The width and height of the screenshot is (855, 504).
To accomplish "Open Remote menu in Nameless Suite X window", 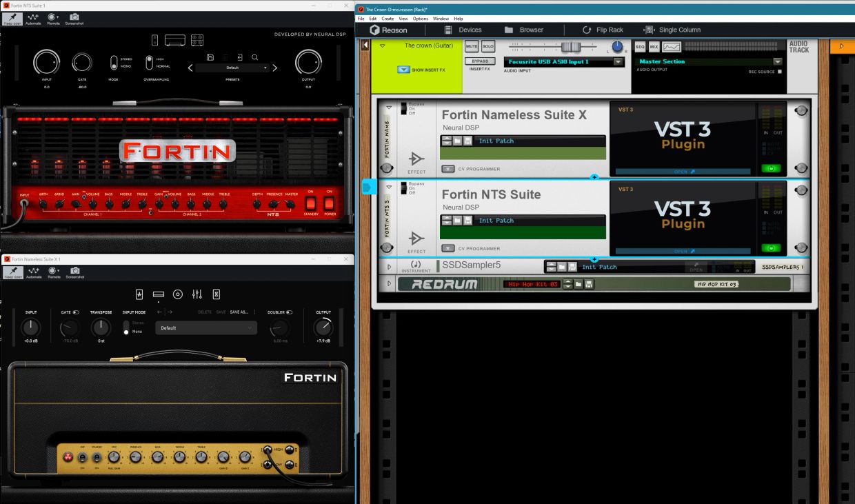I will click(53, 271).
